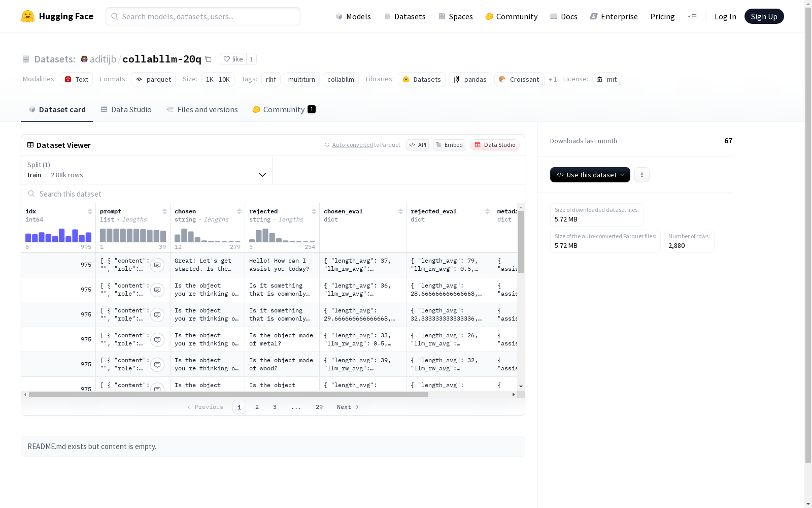
Task: Click the Hugging Face logo icon
Action: point(28,16)
